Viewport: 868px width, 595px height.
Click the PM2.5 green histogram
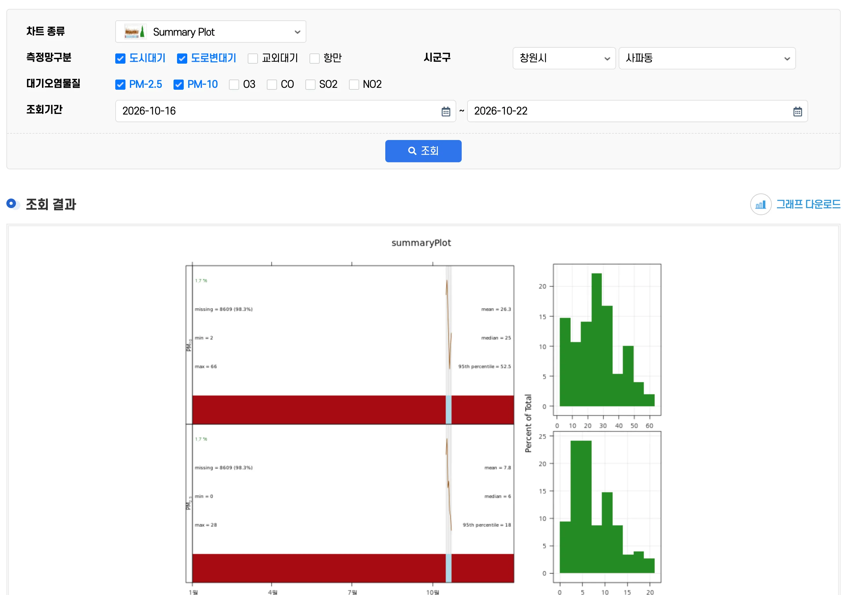click(607, 507)
